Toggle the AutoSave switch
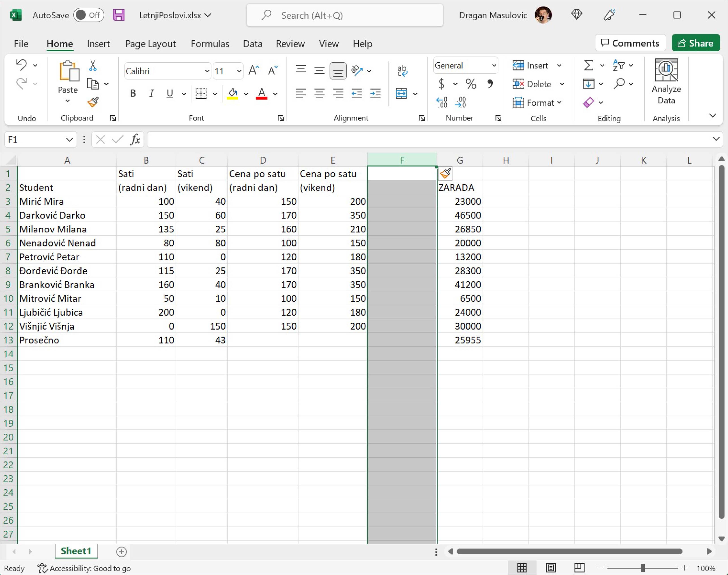This screenshot has height=575, width=728. coord(88,15)
